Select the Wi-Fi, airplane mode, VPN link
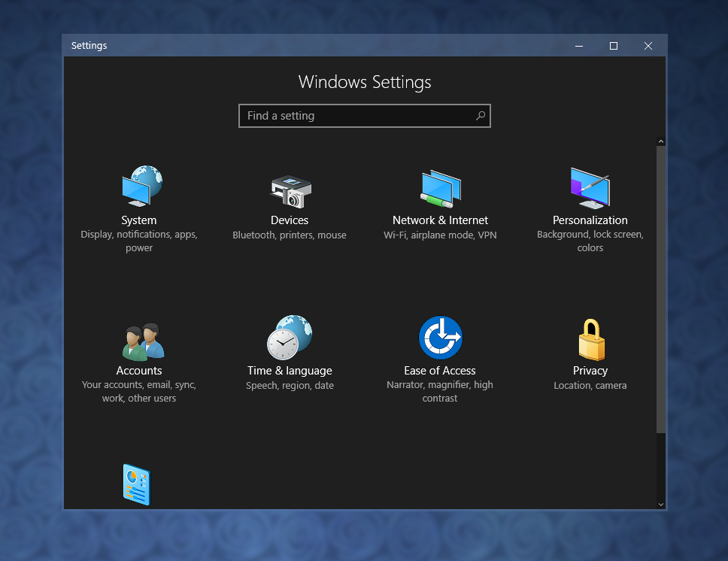 coord(440,235)
